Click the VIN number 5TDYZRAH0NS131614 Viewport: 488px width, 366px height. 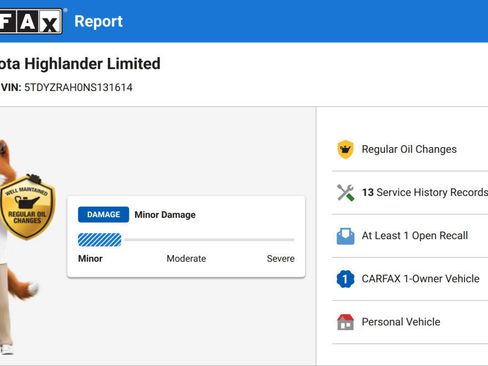tap(78, 88)
